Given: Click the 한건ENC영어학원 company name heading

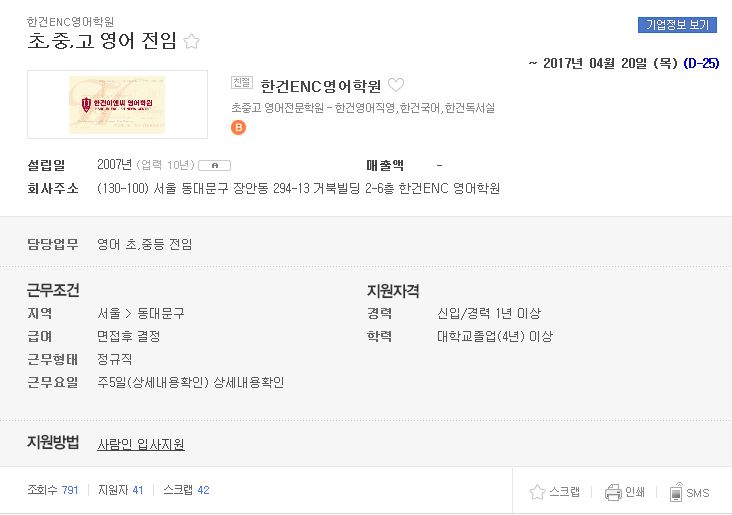Looking at the screenshot, I should (321, 86).
